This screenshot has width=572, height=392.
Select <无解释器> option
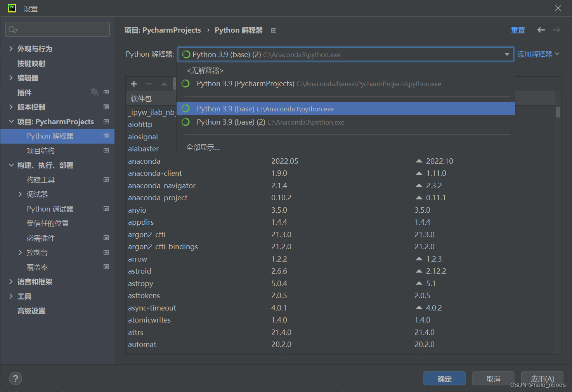[x=345, y=71]
